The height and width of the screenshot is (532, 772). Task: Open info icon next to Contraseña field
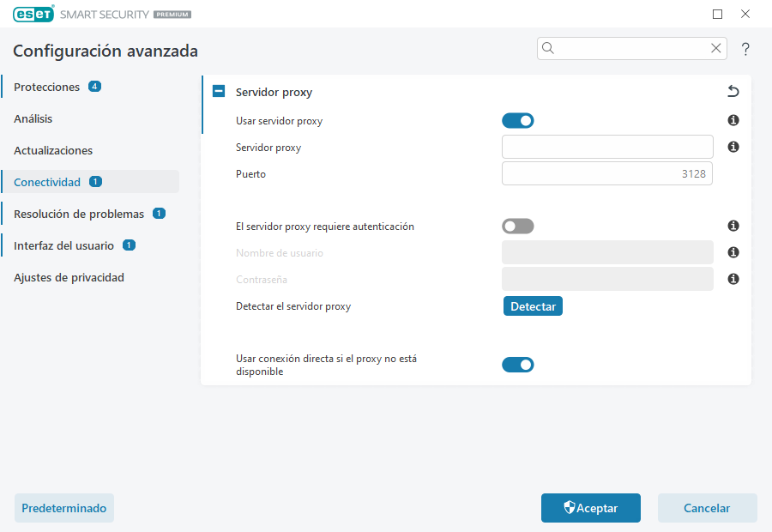[x=733, y=278]
